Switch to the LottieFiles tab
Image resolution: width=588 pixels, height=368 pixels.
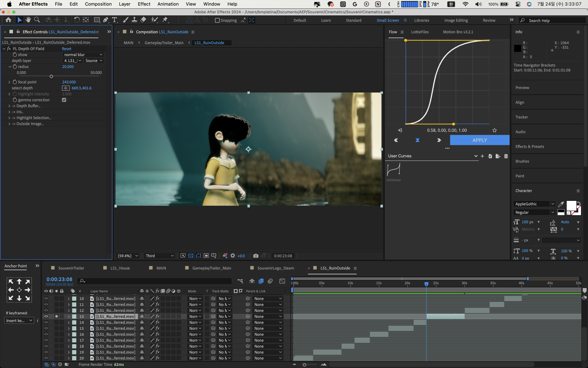pos(420,32)
